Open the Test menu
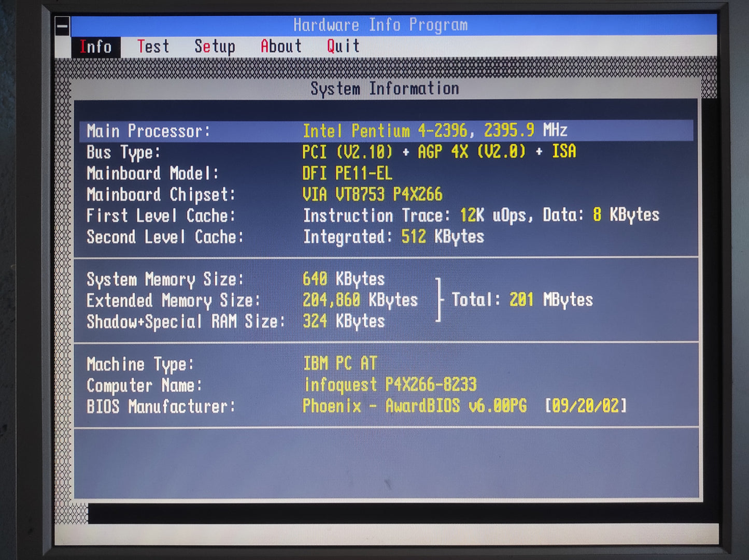This screenshot has height=560, width=749. coord(153,47)
